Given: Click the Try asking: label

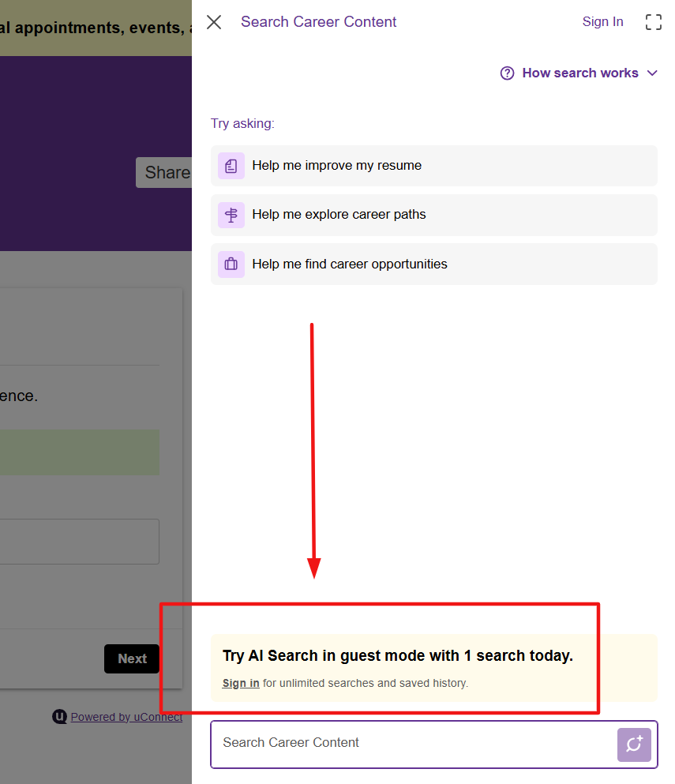Looking at the screenshot, I should point(242,123).
